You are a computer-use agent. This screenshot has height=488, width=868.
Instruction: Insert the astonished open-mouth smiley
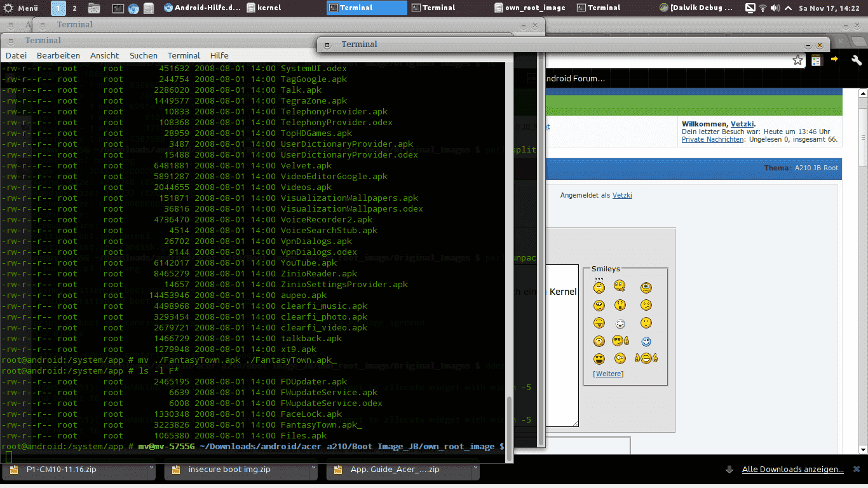tap(620, 305)
